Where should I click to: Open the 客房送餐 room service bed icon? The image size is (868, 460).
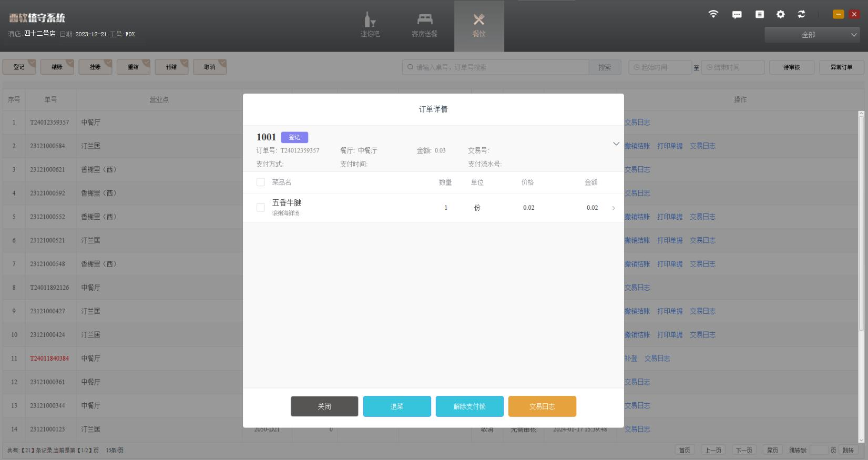pyautogui.click(x=424, y=20)
